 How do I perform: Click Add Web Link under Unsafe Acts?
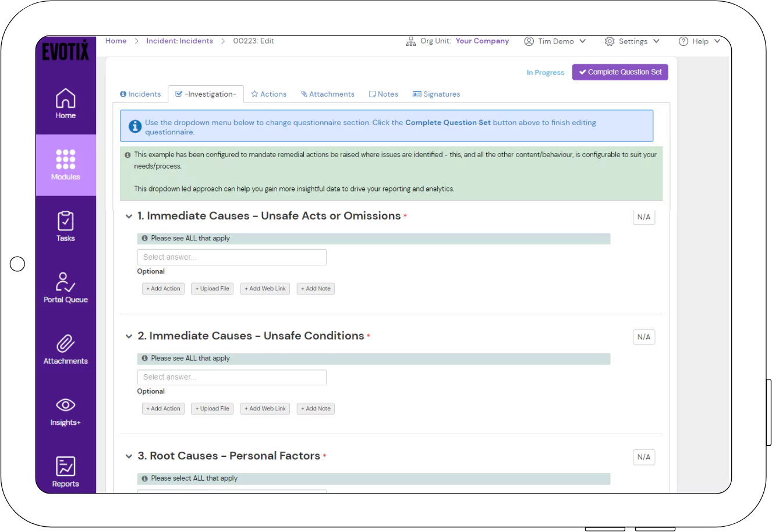pyautogui.click(x=265, y=289)
